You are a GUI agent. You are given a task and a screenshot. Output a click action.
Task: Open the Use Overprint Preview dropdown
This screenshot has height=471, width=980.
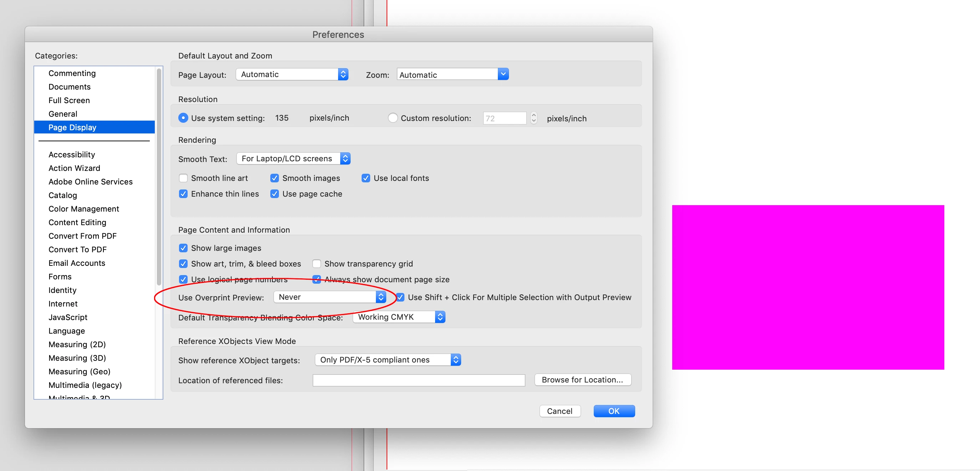pos(330,297)
